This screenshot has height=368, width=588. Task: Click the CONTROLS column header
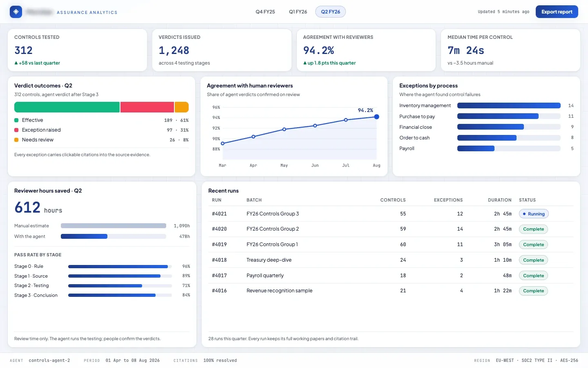[393, 200]
